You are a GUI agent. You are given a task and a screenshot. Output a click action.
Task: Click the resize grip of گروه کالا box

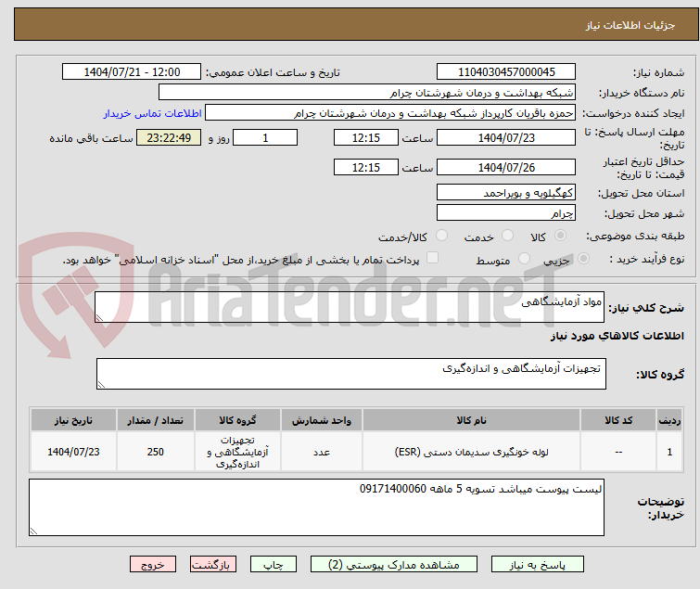[x=101, y=385]
